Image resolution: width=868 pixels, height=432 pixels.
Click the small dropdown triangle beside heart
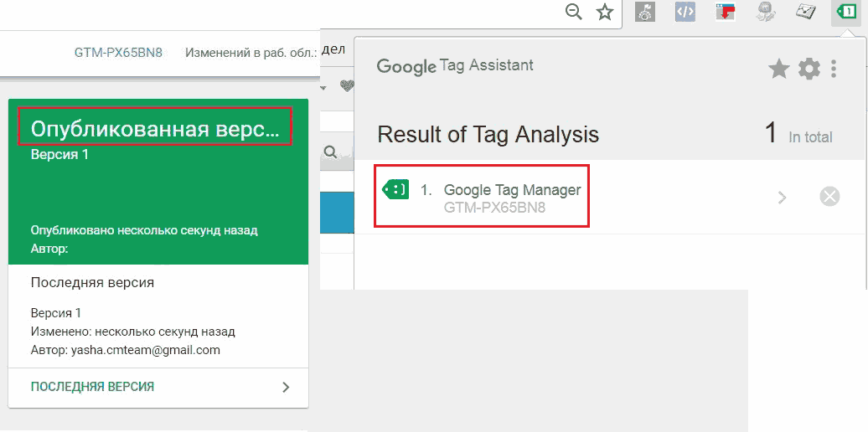coord(323,87)
